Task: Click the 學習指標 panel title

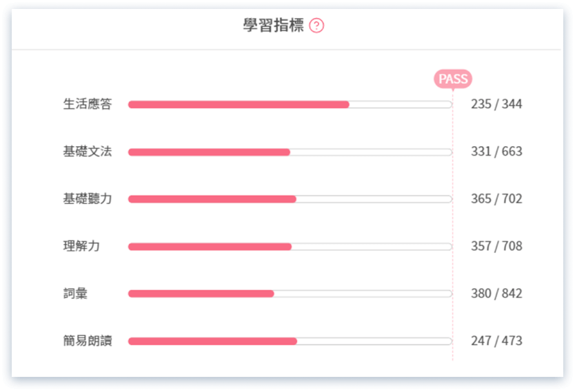Action: [273, 26]
